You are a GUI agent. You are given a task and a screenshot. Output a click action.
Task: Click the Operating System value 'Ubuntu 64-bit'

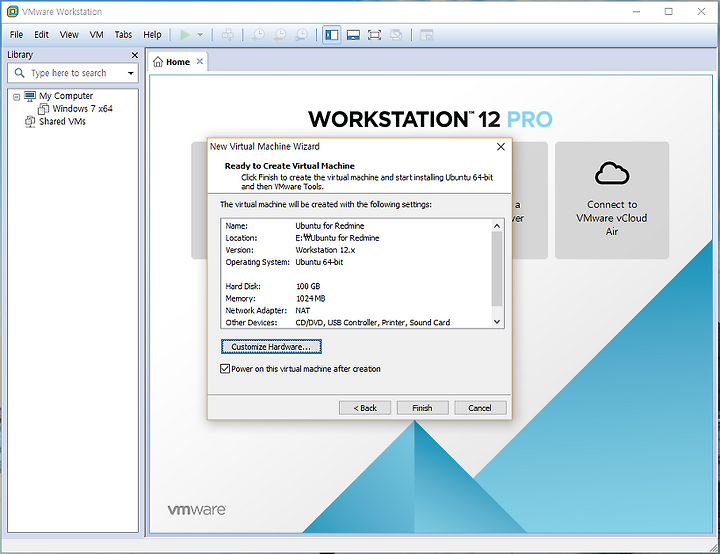point(319,262)
